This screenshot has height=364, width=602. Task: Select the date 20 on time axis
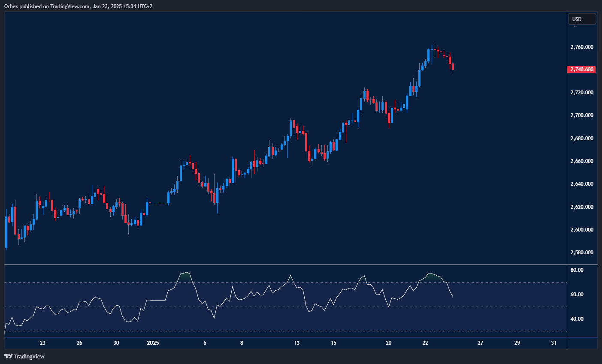point(388,343)
